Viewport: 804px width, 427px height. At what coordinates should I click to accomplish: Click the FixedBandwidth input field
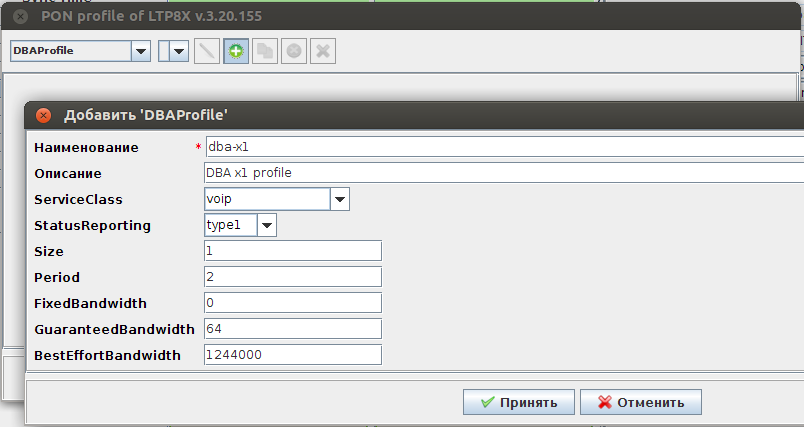(292, 303)
